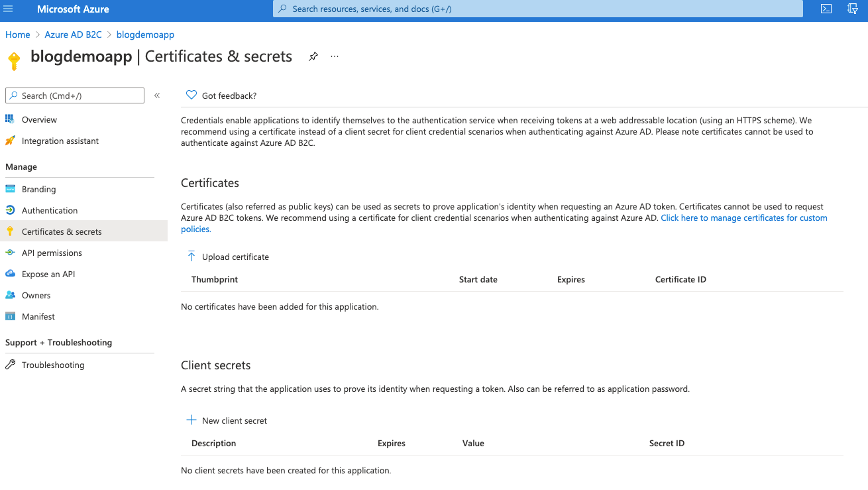Click Got feedback? button
The width and height of the screenshot is (868, 490).
[221, 95]
